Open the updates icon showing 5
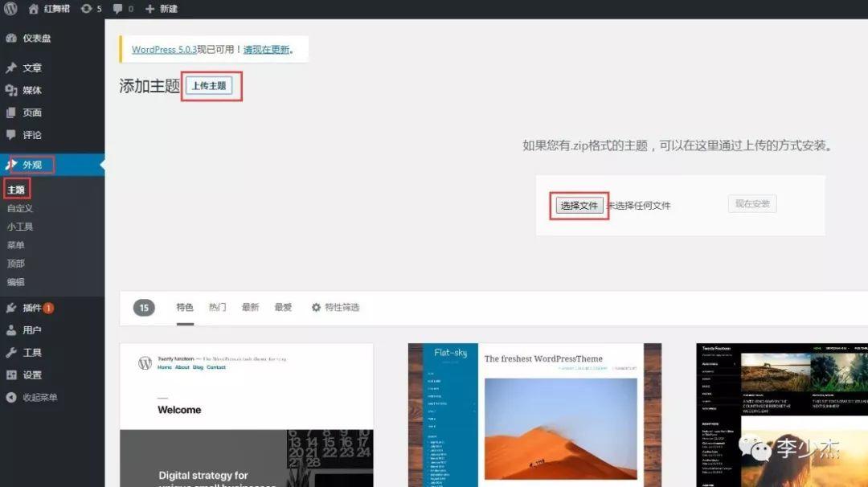868x487 pixels. coord(86,9)
